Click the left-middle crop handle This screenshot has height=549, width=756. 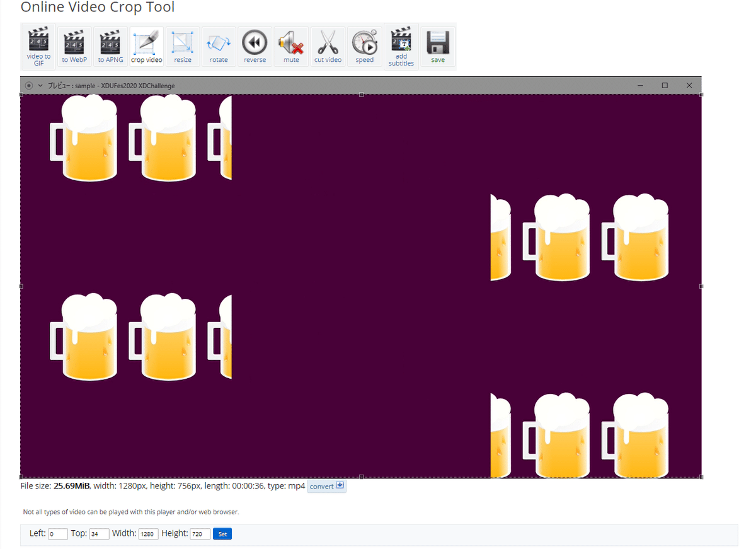pos(21,286)
